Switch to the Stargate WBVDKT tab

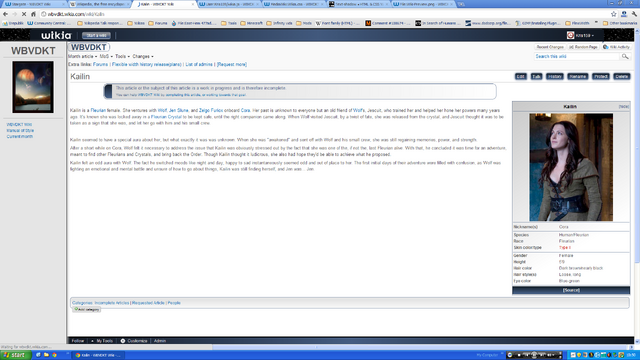pos(33,4)
